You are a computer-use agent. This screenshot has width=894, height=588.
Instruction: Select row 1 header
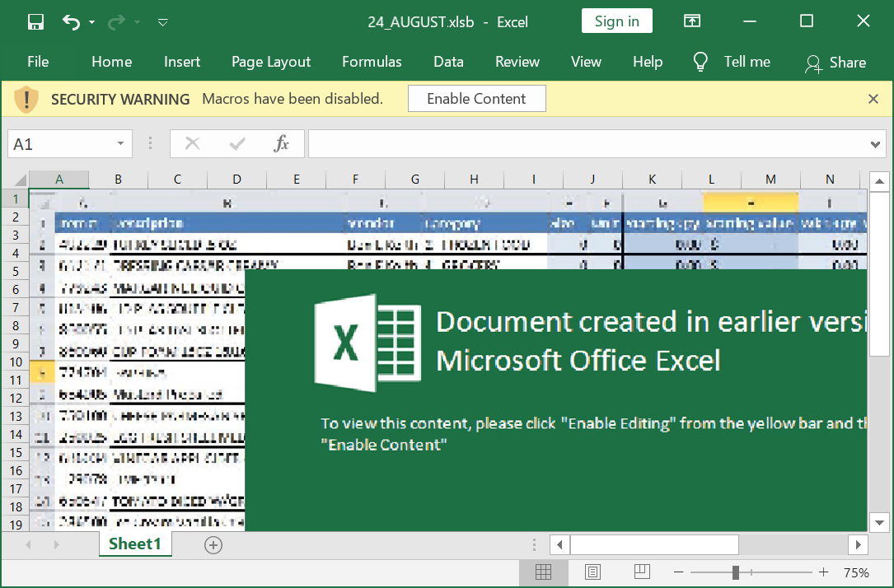(16, 198)
